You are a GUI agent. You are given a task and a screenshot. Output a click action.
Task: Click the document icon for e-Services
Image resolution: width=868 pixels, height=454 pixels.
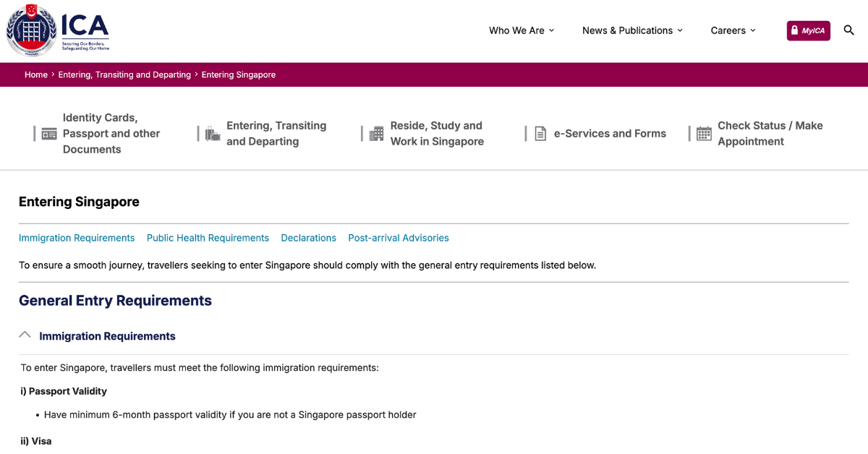(540, 134)
